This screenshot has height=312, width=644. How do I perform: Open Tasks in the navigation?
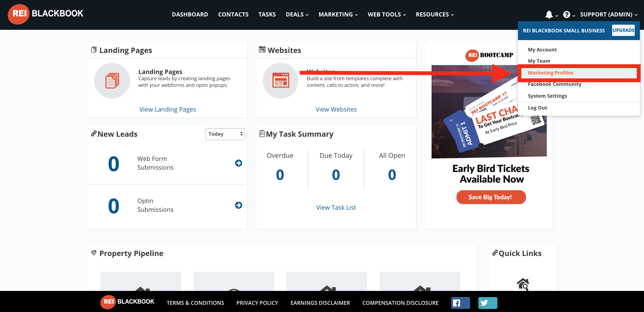coord(267,15)
